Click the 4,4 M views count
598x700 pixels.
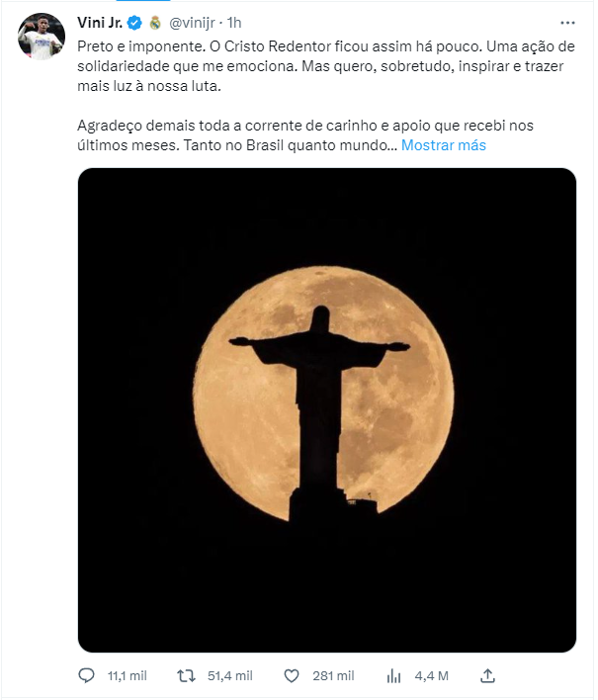432,676
